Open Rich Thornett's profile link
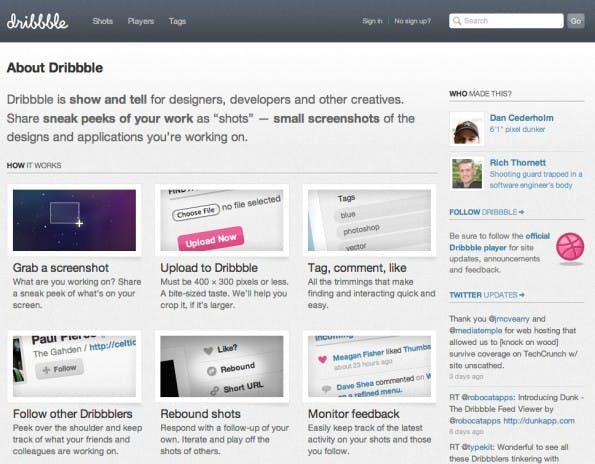Screen dimensions: 595x464 [518, 163]
